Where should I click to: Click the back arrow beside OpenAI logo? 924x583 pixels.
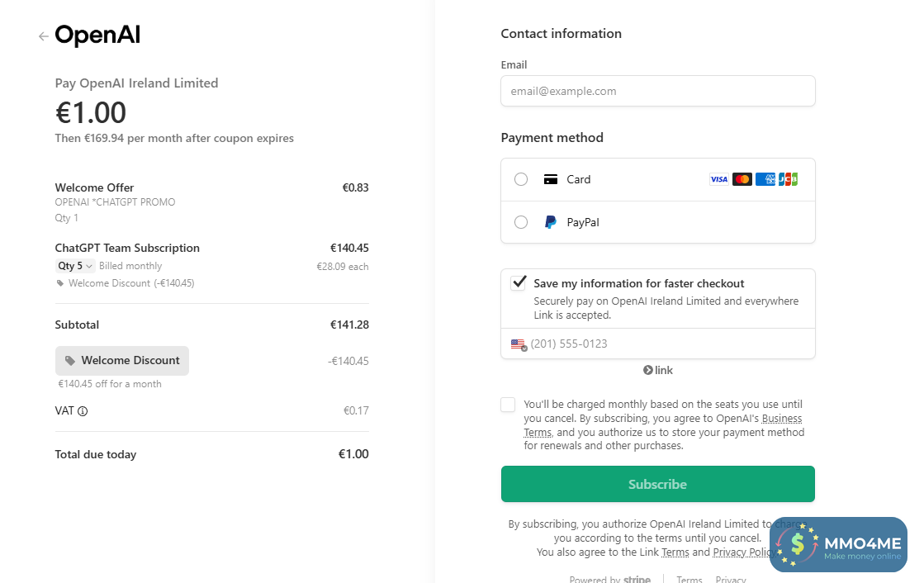pos(43,36)
